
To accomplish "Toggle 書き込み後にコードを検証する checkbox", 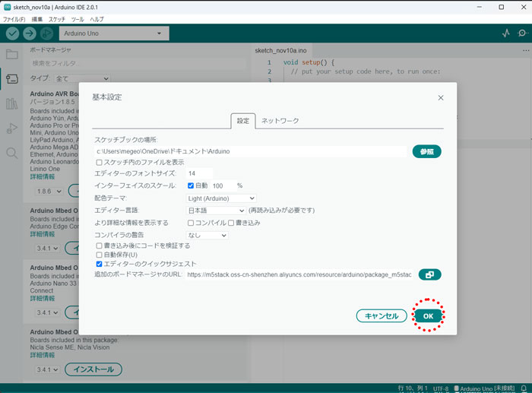I will coord(99,246).
